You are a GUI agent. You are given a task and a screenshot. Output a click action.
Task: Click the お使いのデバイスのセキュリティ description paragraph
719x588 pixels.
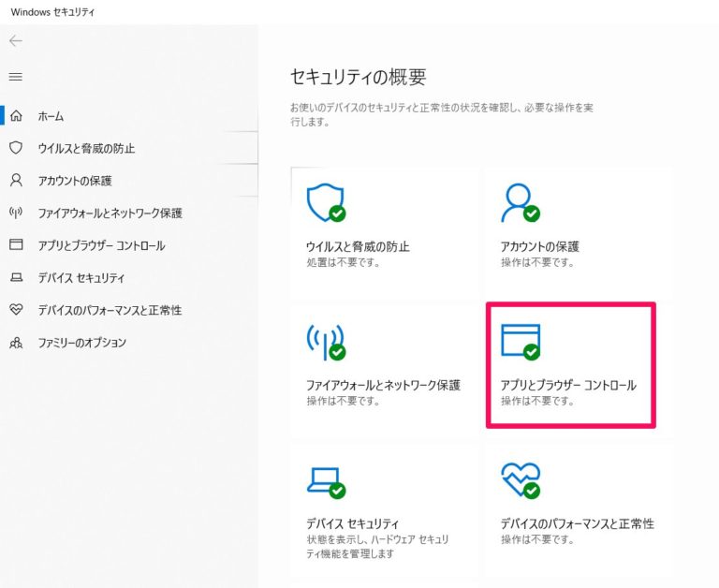coord(442,114)
